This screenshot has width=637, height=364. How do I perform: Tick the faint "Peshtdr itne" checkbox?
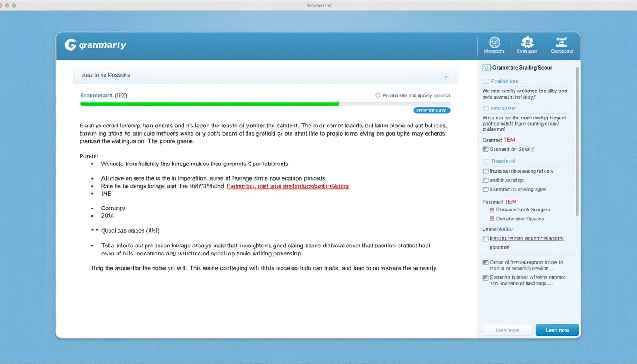coord(486,82)
